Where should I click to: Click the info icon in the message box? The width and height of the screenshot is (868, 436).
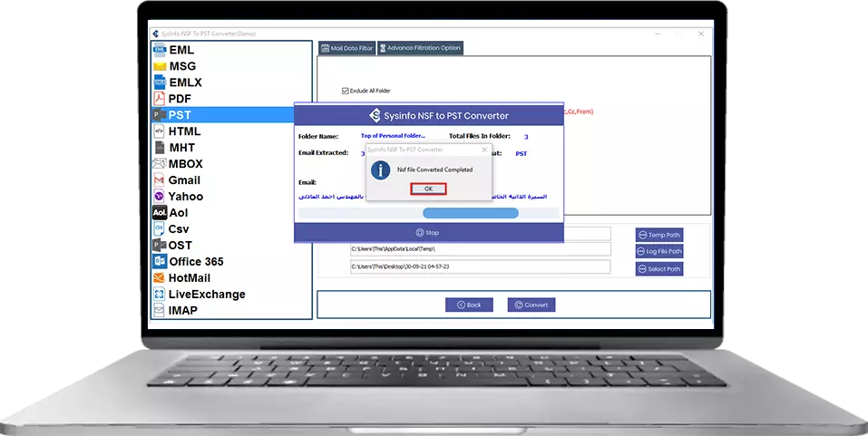coord(380,170)
